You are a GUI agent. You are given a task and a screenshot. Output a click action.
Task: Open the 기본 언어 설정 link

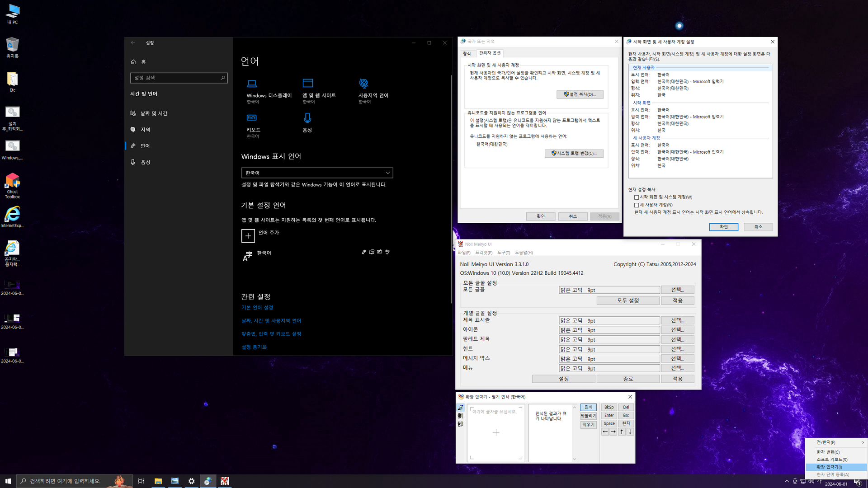click(x=257, y=308)
